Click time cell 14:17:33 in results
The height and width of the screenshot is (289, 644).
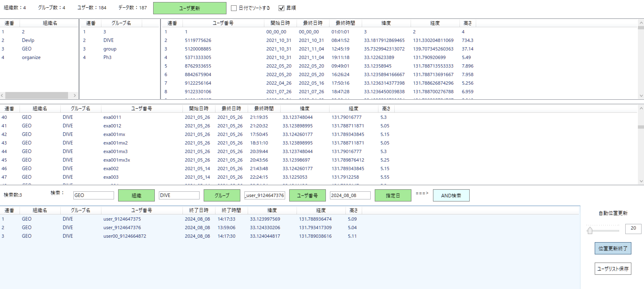[226, 219]
